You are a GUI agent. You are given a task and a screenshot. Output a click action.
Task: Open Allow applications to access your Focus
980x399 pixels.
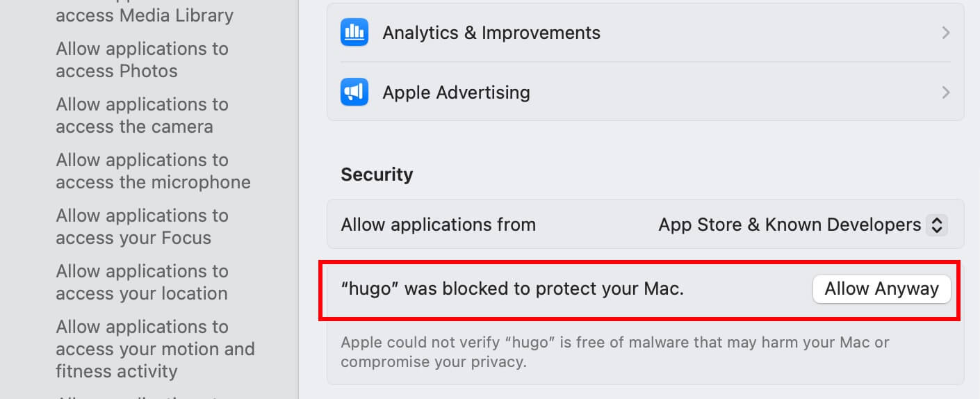[x=142, y=227]
